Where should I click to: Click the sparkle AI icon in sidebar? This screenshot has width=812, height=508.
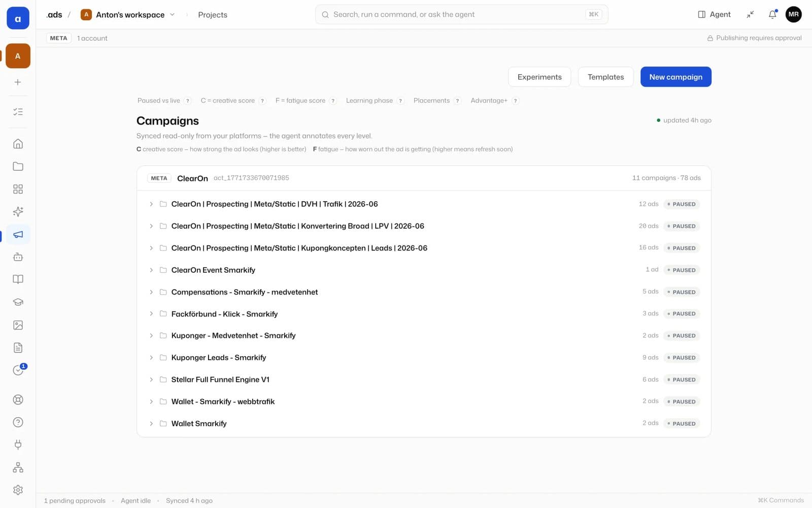(x=18, y=211)
